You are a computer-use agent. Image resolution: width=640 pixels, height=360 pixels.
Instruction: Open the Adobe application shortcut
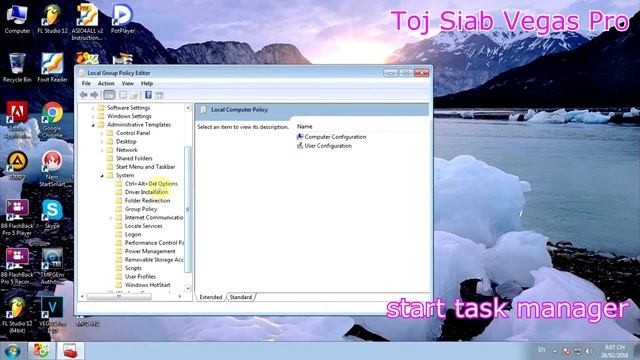point(17,119)
